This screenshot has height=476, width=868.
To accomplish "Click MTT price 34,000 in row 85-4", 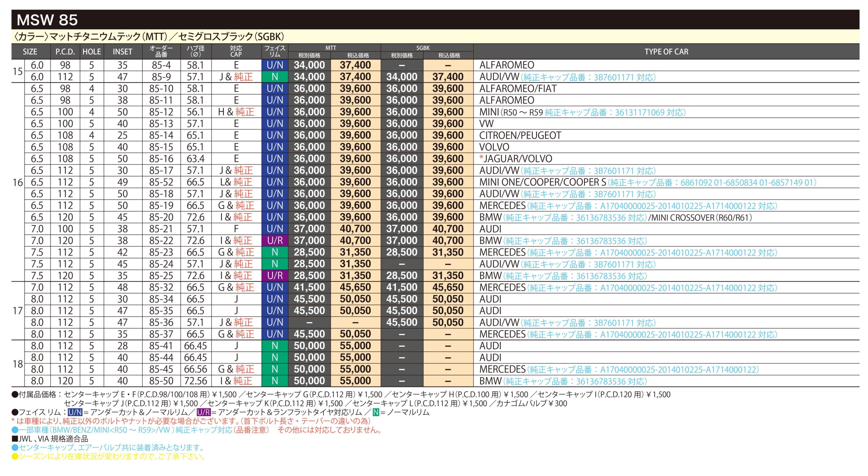I will point(309,65).
